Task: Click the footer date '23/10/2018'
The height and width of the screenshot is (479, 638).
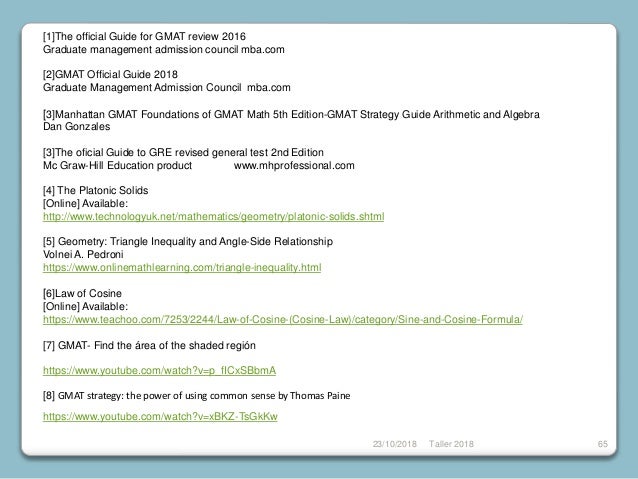Action: (395, 444)
